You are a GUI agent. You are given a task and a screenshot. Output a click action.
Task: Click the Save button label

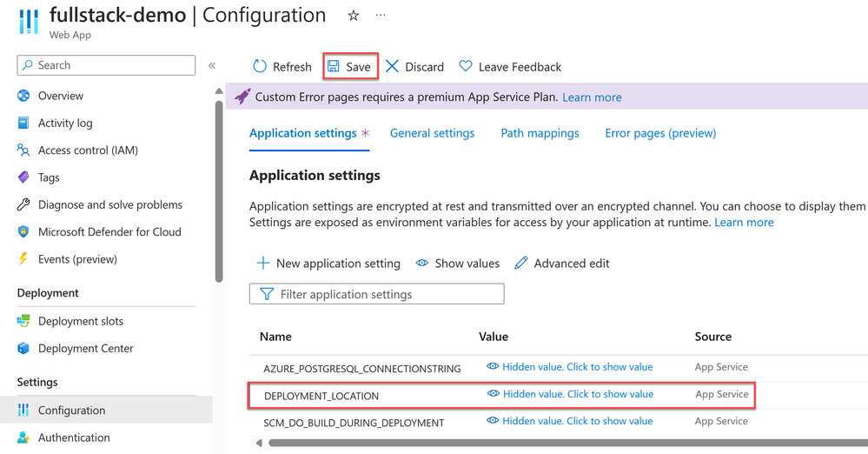coord(358,67)
